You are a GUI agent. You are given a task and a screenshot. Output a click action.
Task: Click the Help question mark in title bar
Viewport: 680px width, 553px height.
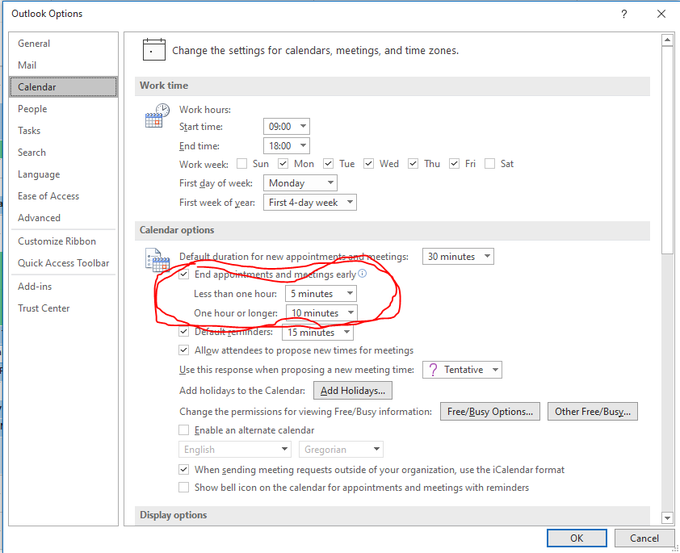624,14
